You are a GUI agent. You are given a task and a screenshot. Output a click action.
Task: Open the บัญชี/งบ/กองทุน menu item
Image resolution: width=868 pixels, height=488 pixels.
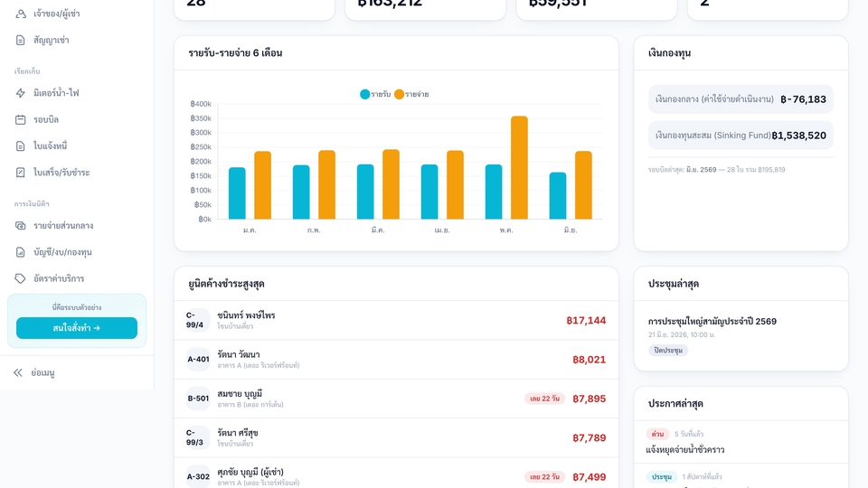76,252
